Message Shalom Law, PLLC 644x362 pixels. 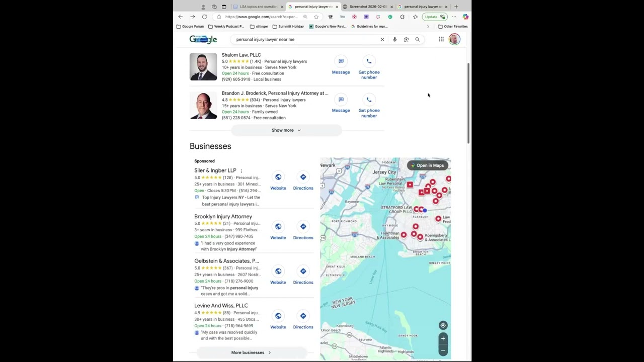(341, 66)
